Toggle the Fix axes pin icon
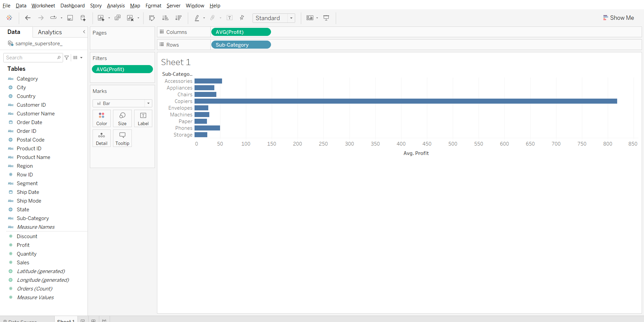 point(242,18)
